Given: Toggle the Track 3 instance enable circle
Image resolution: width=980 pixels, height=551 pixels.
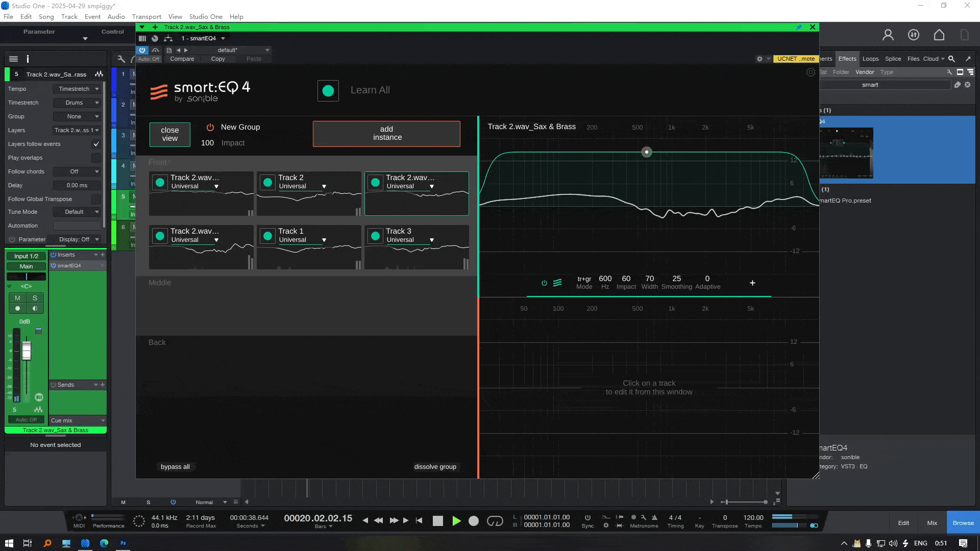Looking at the screenshot, I should click(376, 236).
